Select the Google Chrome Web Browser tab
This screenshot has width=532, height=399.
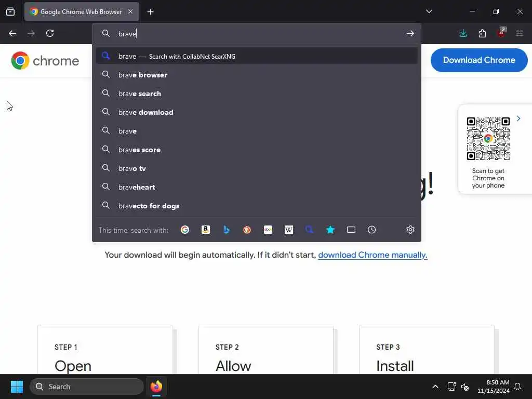click(x=82, y=11)
